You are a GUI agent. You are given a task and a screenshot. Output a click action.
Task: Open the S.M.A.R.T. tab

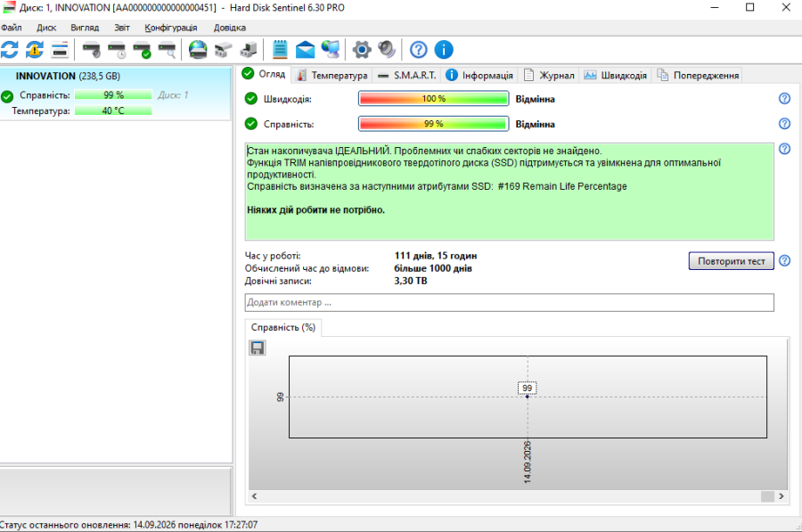coord(407,75)
